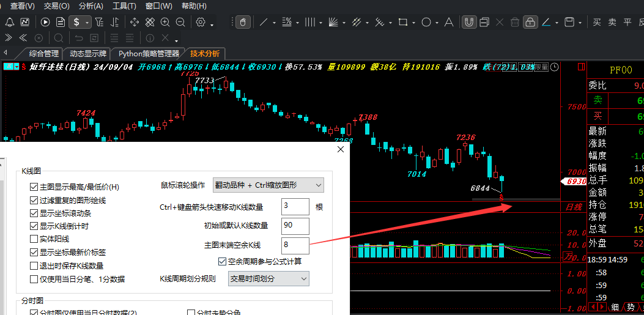
Task: Uncheck 主图显示最高/最低价(H) checkbox
Action: 34,187
